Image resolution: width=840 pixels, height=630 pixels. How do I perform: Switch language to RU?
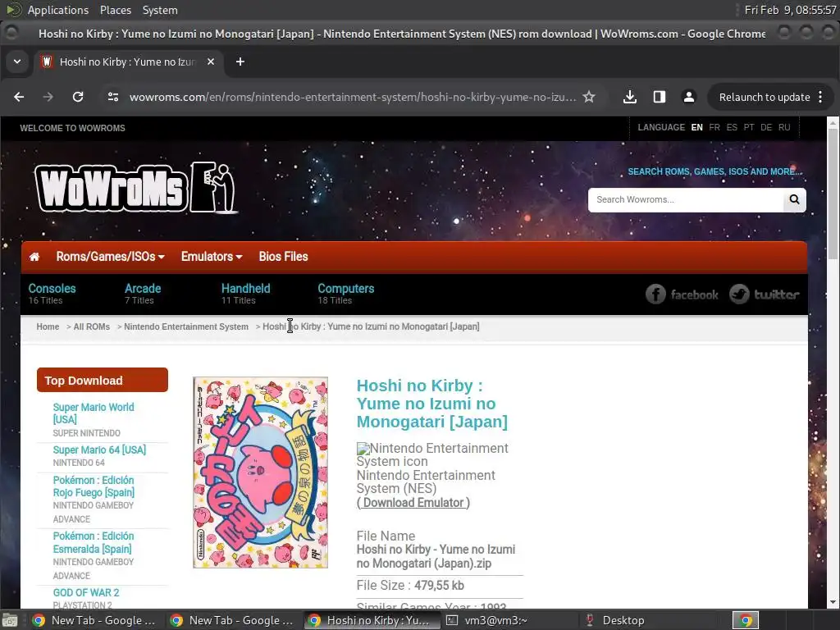pos(784,127)
